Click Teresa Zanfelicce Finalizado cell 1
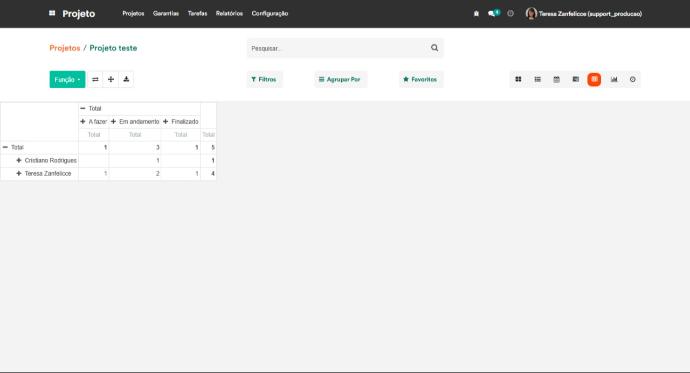Screen dimensions: 690x373 [x=181, y=174]
